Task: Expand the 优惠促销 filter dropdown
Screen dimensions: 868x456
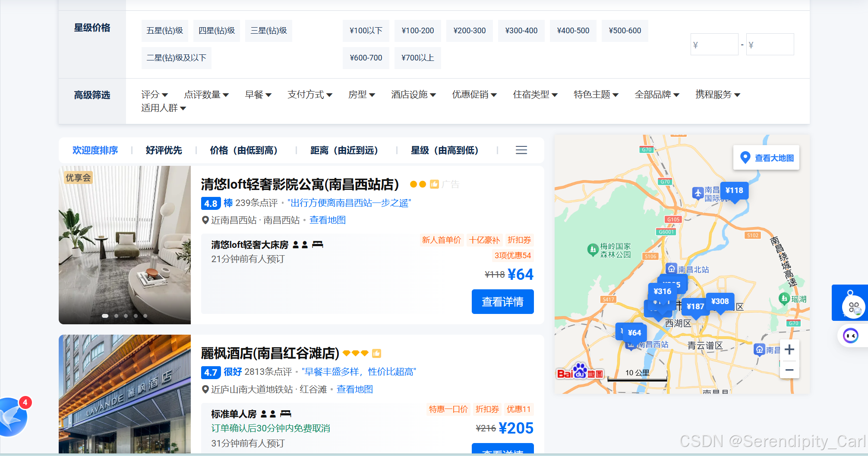Action: 474,95
